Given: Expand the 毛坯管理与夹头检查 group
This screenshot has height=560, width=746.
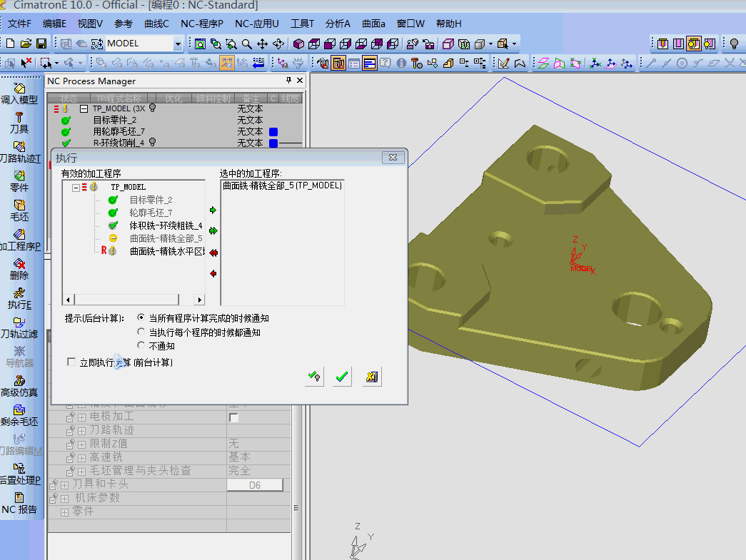Looking at the screenshot, I should 82,472.
